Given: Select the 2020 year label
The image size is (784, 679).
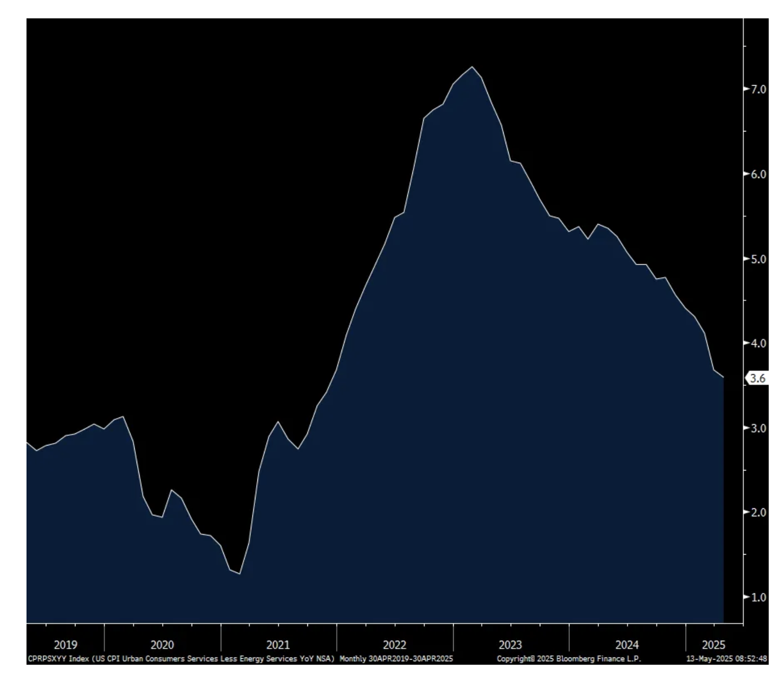Looking at the screenshot, I should pos(162,645).
